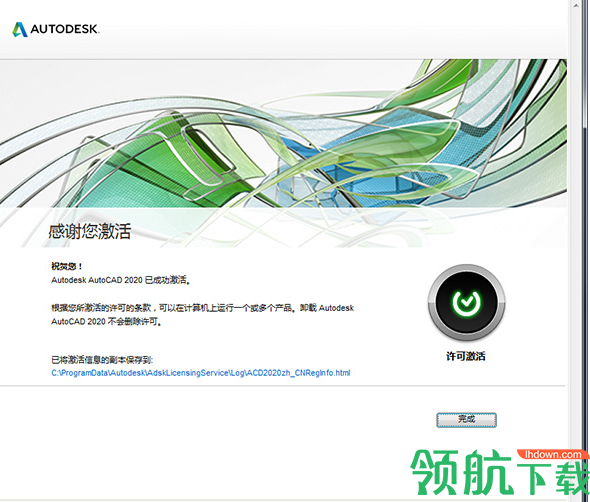Click the 感谢您激活 heading text

click(90, 231)
